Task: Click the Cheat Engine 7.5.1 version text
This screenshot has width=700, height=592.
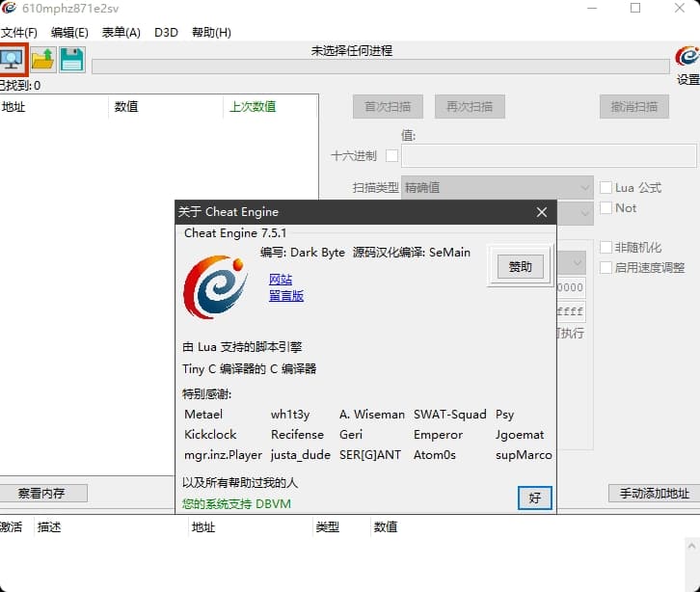Action: [x=235, y=233]
